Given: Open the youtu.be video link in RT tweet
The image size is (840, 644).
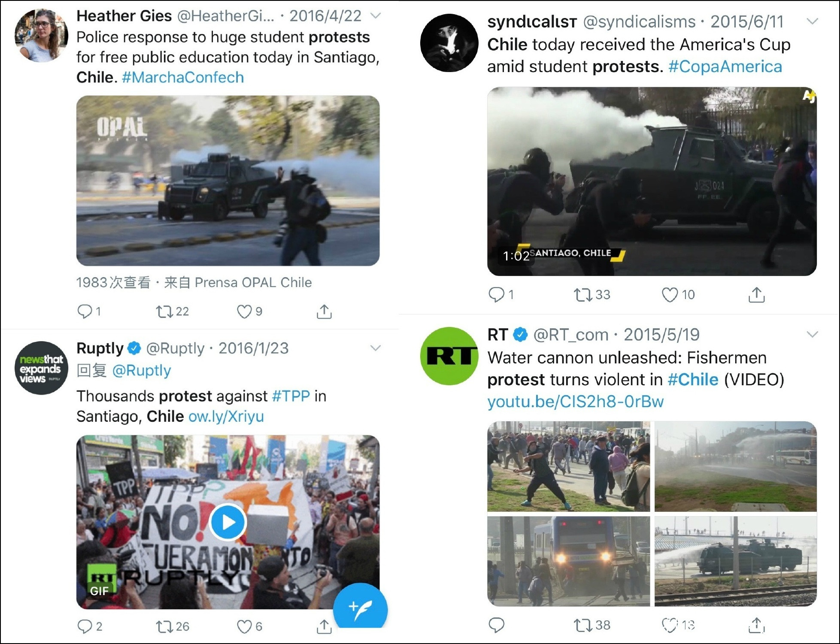Looking at the screenshot, I should 576,402.
